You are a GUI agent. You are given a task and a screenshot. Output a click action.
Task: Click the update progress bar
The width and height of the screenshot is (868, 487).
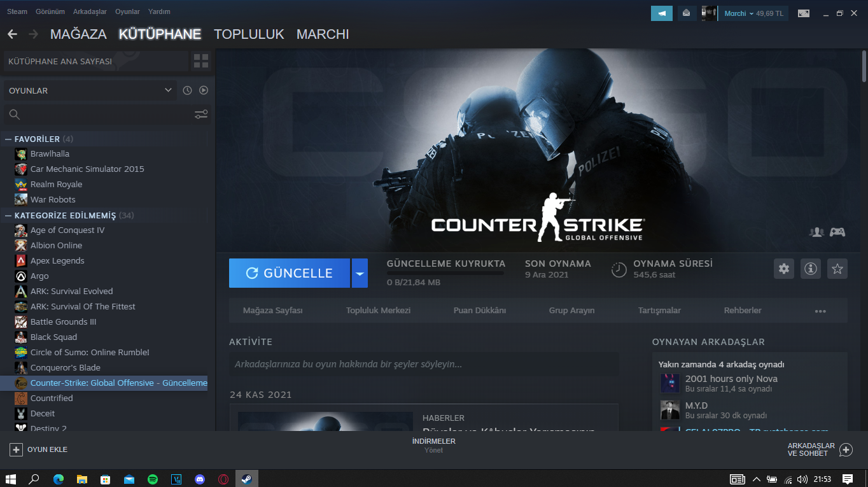coord(445,272)
